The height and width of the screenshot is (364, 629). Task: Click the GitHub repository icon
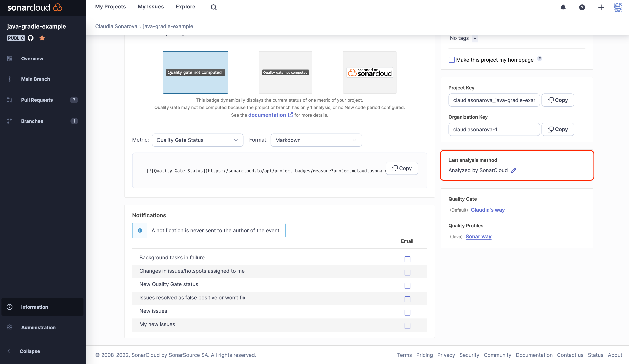coord(30,38)
